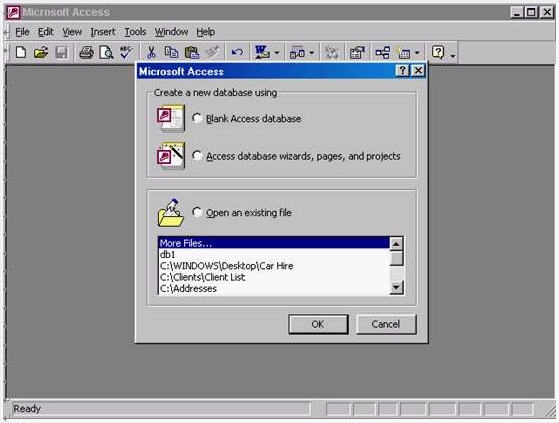Open the Window menu

click(x=171, y=32)
